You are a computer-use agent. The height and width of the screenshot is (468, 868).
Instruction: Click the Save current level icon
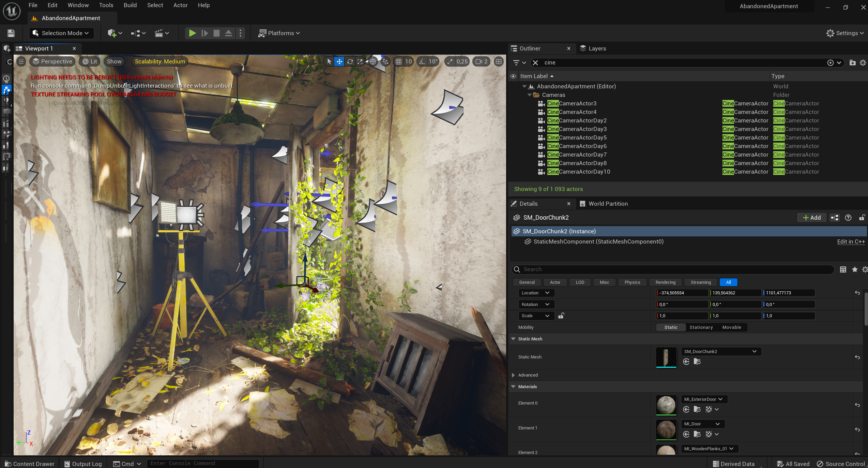(x=11, y=33)
